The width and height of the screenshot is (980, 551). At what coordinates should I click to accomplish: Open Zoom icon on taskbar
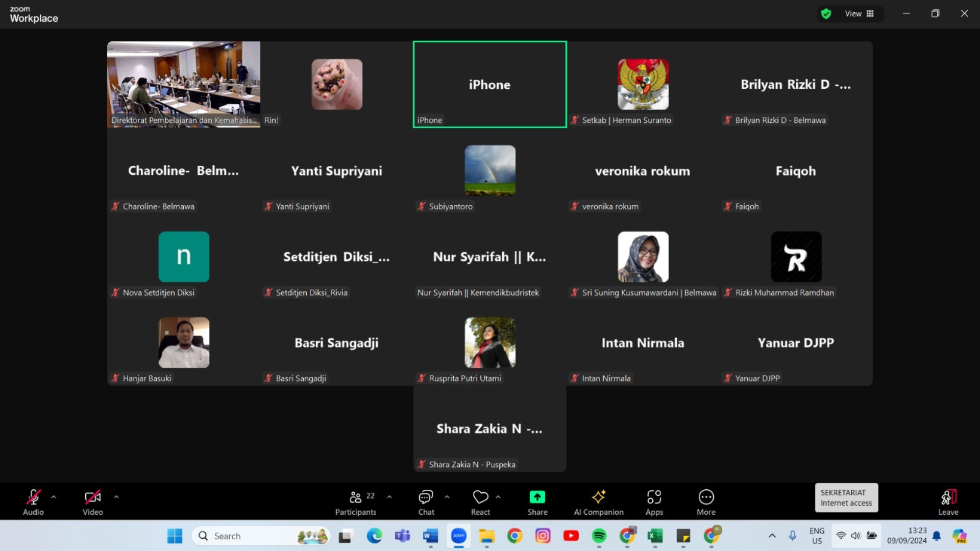(x=459, y=536)
